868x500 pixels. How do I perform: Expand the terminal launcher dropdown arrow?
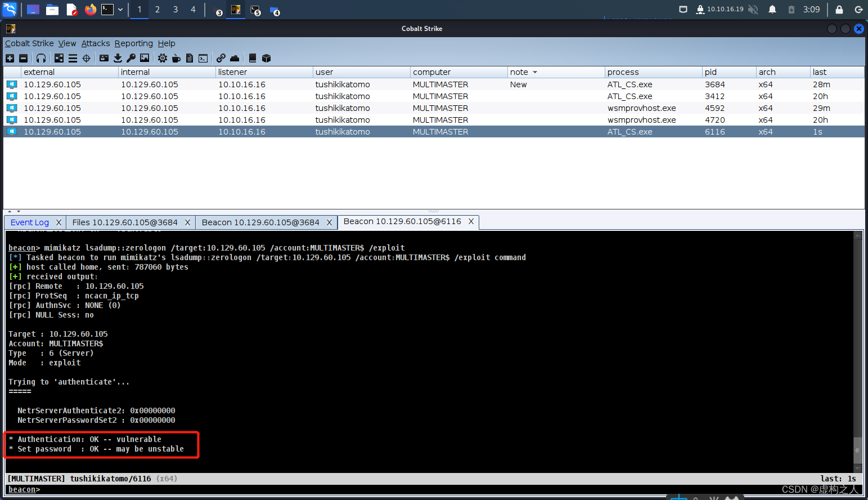(x=120, y=10)
